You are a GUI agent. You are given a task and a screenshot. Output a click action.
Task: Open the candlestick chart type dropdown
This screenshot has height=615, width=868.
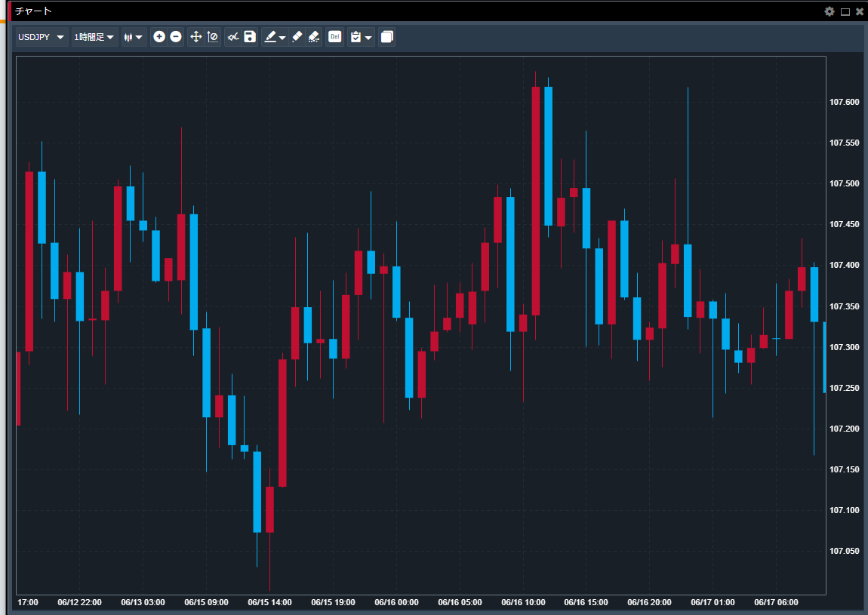tap(134, 37)
